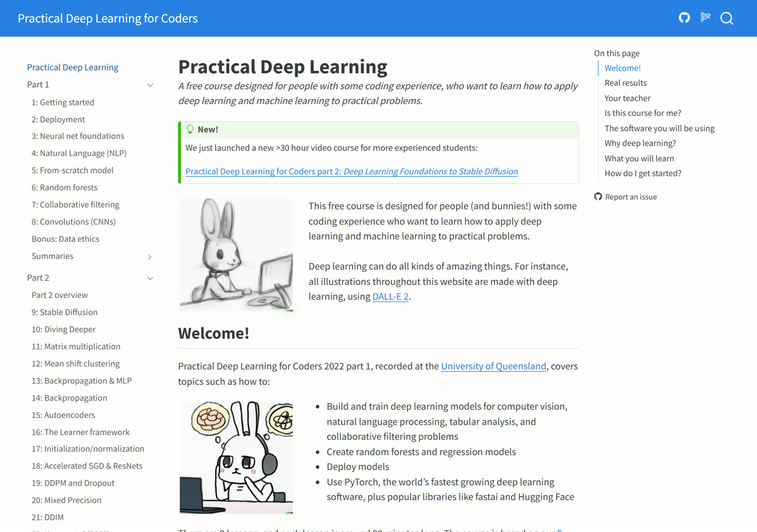Jump to What you will learn section

639,158
